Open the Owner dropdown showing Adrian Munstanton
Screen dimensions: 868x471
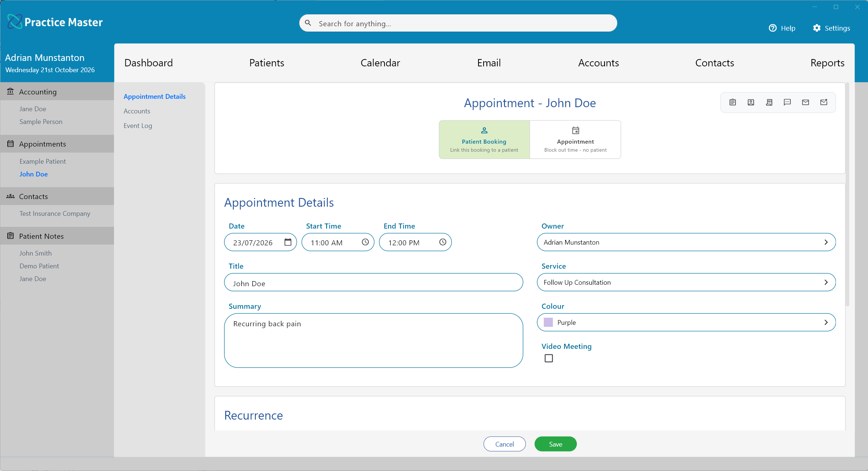pyautogui.click(x=686, y=242)
